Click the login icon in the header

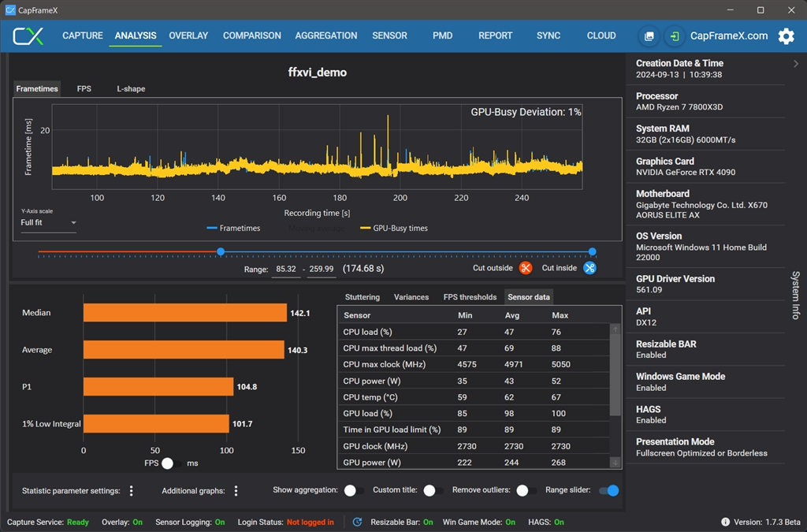[x=675, y=36]
